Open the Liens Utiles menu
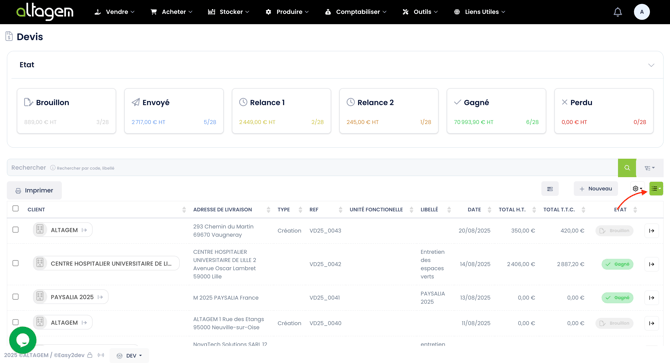Viewport: 670px width, 363px height. click(x=479, y=12)
